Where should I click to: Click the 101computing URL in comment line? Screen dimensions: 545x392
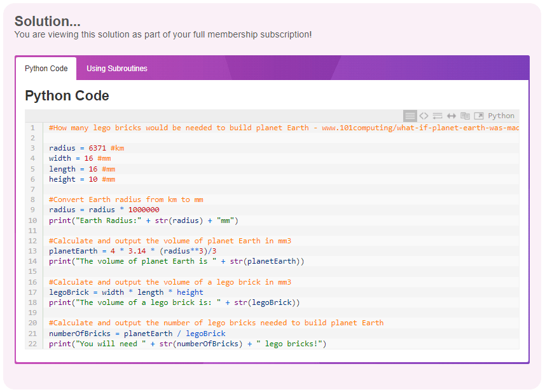(420, 128)
